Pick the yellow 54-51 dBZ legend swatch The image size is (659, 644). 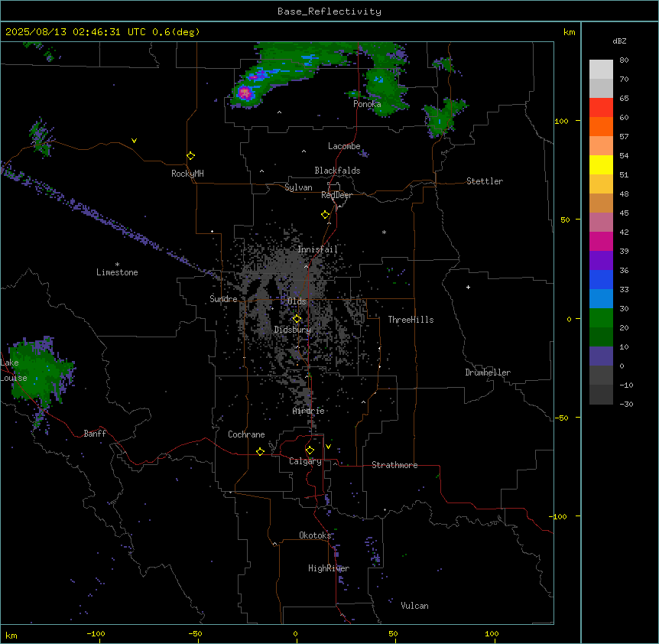tap(601, 164)
